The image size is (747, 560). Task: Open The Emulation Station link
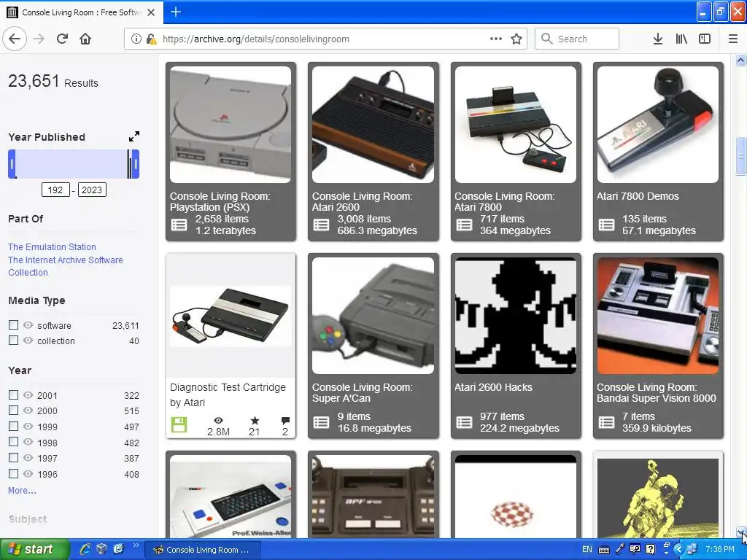pyautogui.click(x=52, y=246)
